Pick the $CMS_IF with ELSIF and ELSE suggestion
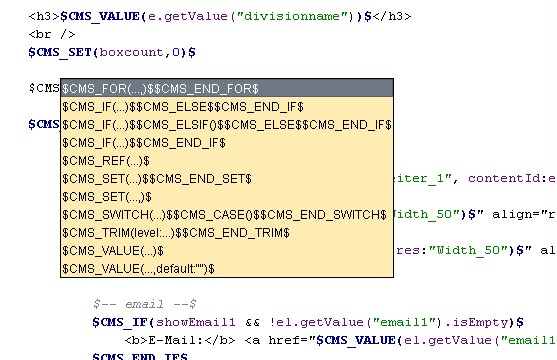 point(227,125)
